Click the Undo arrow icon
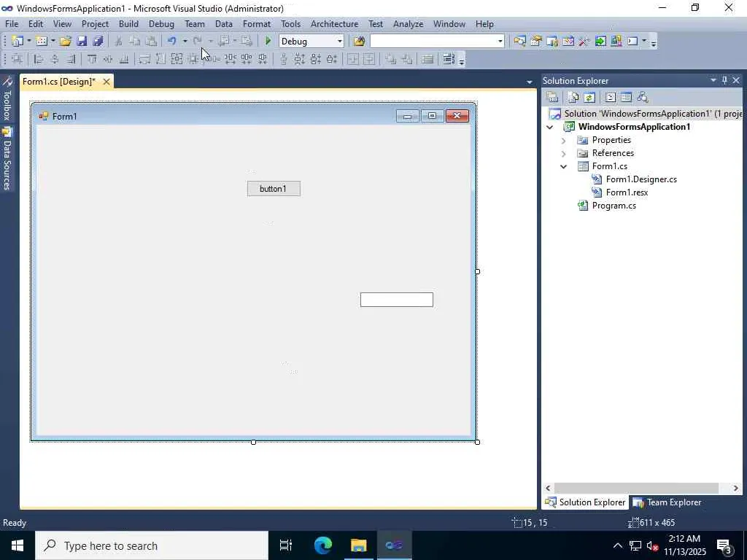The width and height of the screenshot is (747, 560). 172,41
